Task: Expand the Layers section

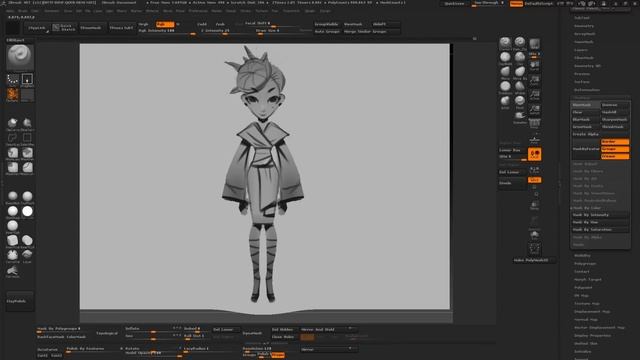Action: click(581, 50)
